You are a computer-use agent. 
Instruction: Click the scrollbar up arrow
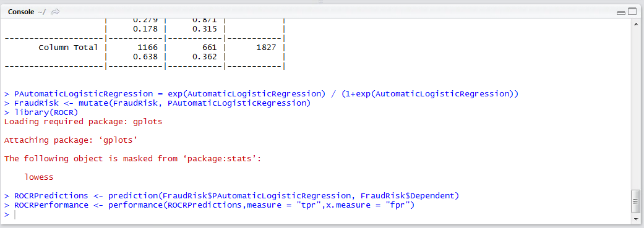pyautogui.click(x=635, y=22)
